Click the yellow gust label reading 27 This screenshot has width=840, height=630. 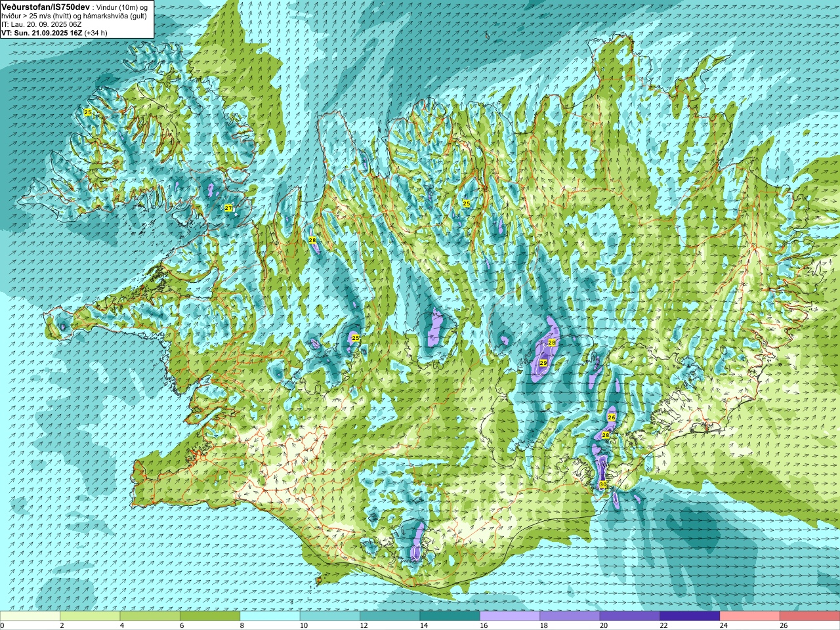(228, 208)
